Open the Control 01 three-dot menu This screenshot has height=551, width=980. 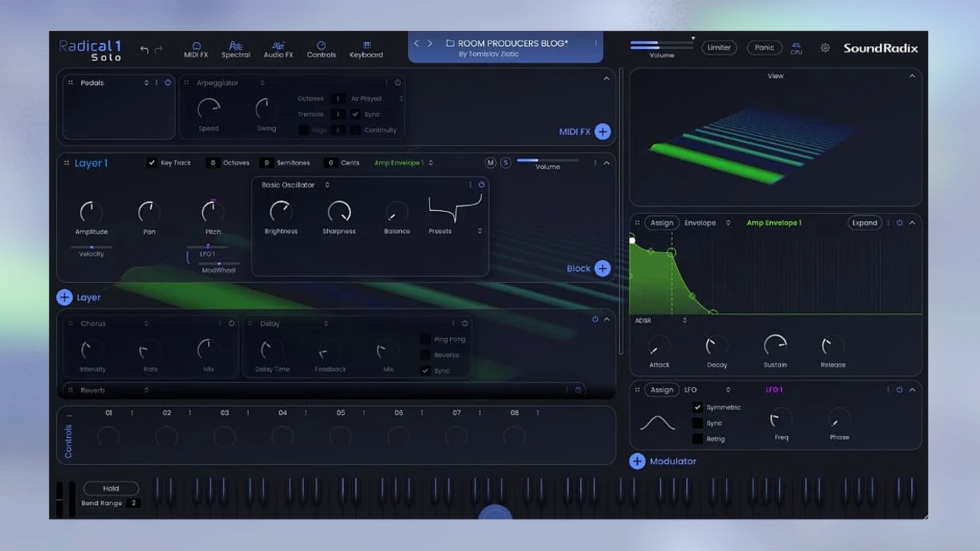(132, 412)
